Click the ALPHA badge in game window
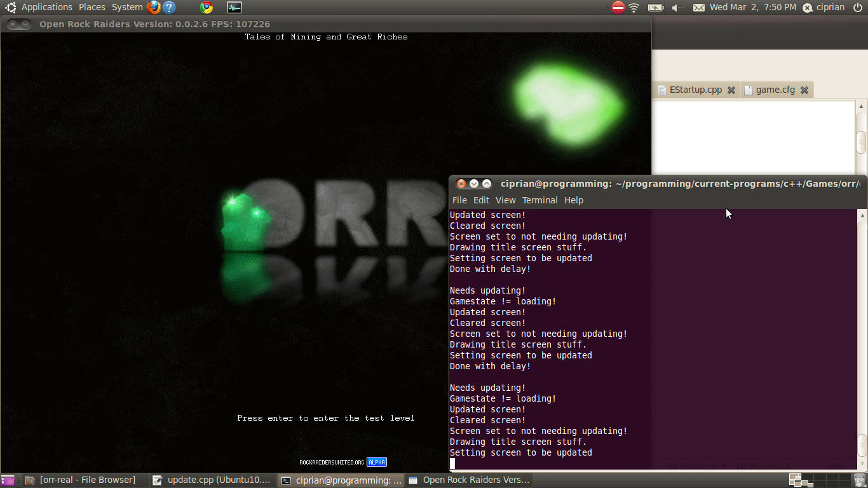Screen dimensions: 868x488 [x=377, y=462]
